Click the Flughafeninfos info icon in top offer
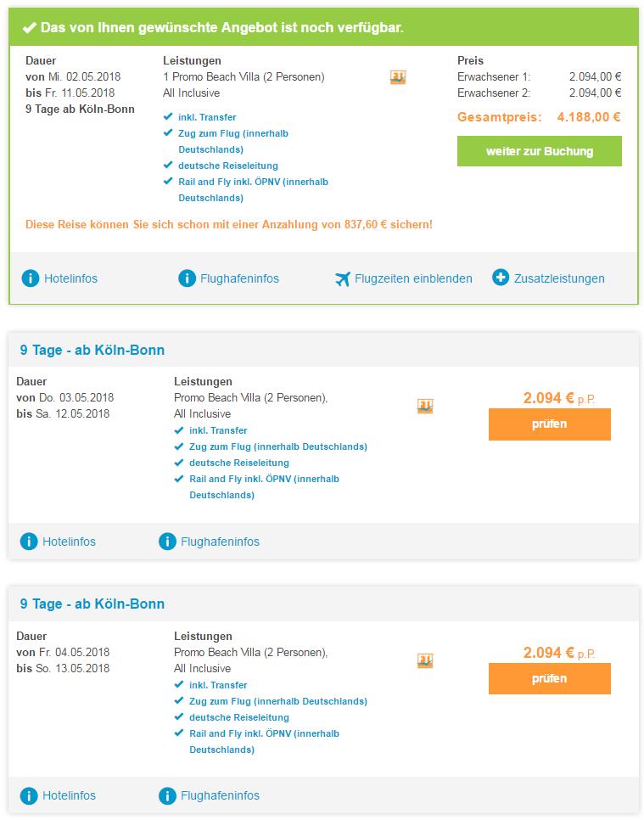This screenshot has width=644, height=820. 188,278
